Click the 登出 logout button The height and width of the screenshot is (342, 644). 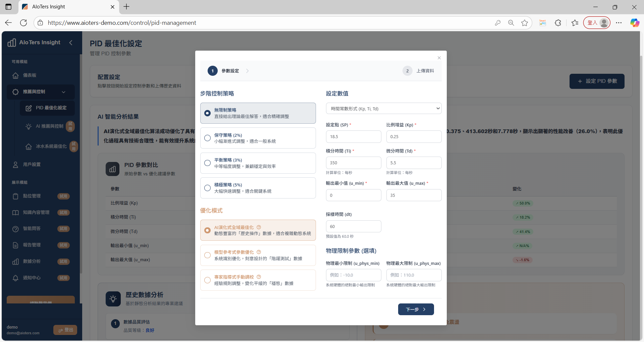tap(65, 330)
